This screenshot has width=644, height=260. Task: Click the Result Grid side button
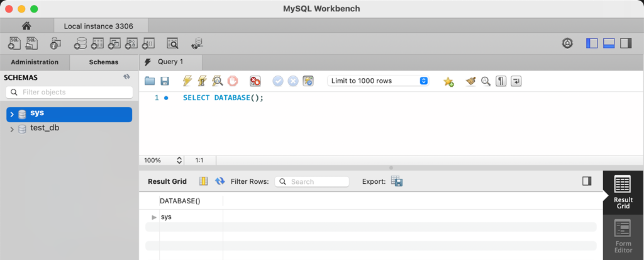tap(623, 193)
